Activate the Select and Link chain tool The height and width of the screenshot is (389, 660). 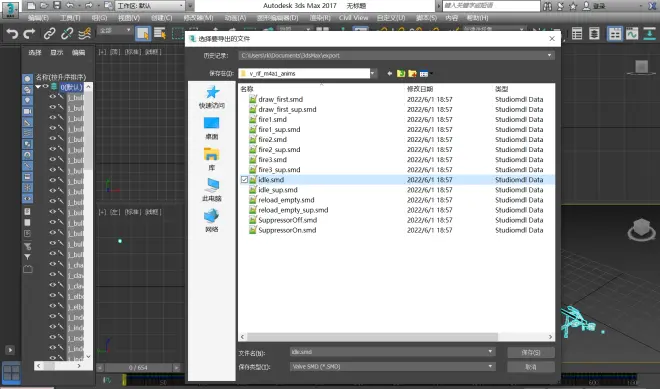(50, 33)
